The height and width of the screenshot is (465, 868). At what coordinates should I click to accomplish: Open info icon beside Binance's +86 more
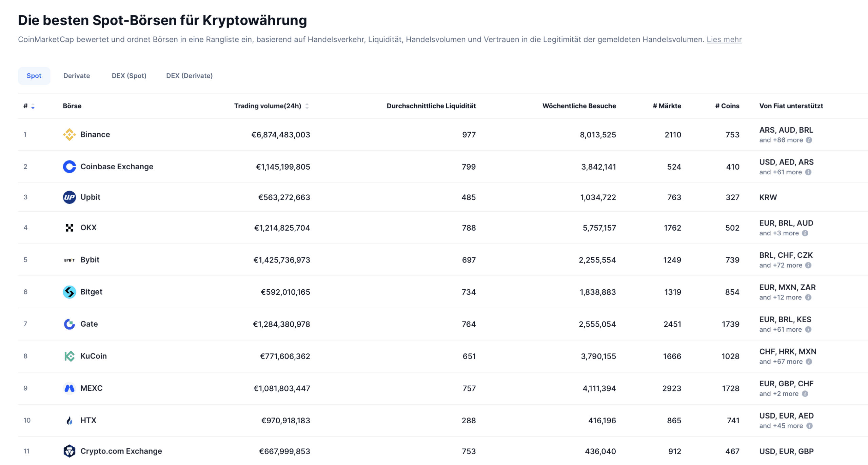point(809,140)
